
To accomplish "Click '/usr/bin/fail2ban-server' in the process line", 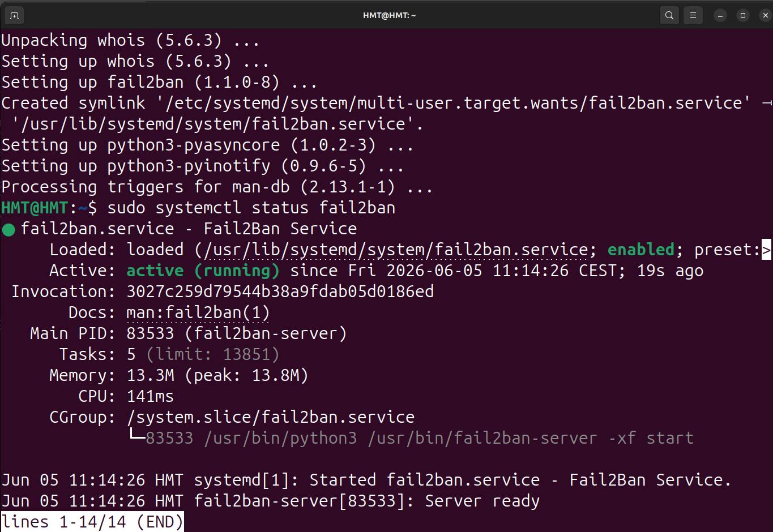I will pyautogui.click(x=482, y=438).
